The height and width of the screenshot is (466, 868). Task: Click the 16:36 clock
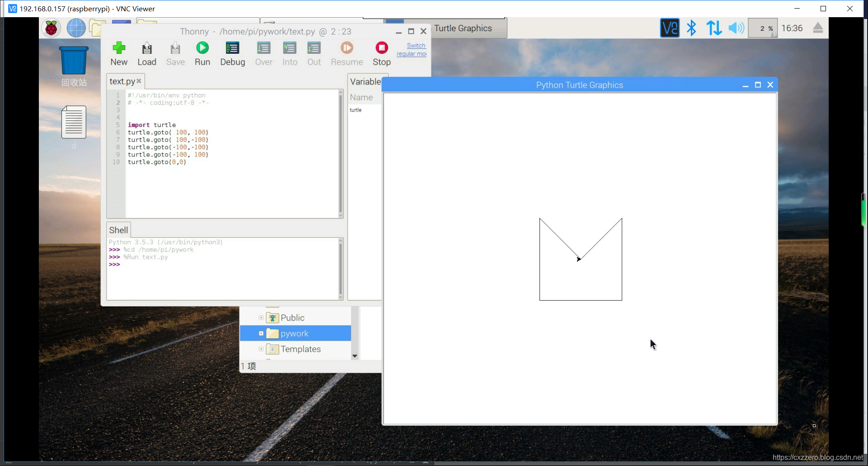792,28
